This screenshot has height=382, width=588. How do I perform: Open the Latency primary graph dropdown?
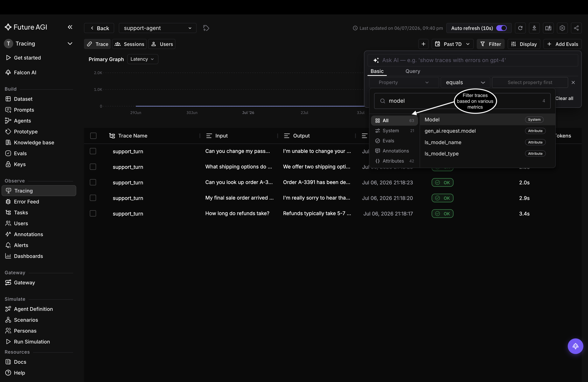(143, 59)
